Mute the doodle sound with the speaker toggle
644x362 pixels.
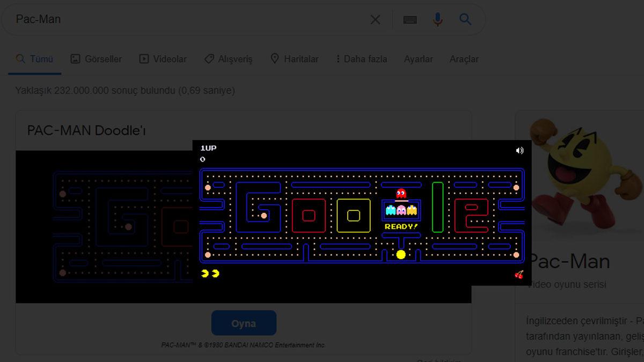518,150
